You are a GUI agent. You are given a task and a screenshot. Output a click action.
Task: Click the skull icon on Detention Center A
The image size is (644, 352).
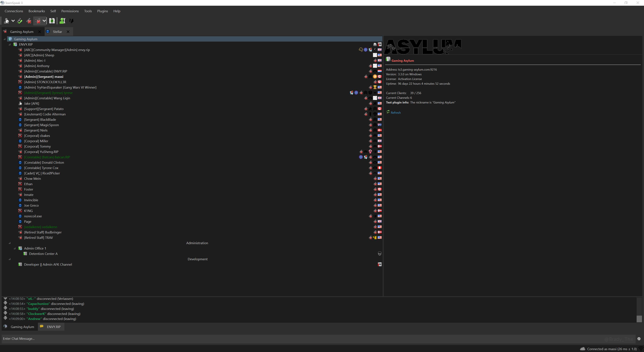tap(380, 254)
